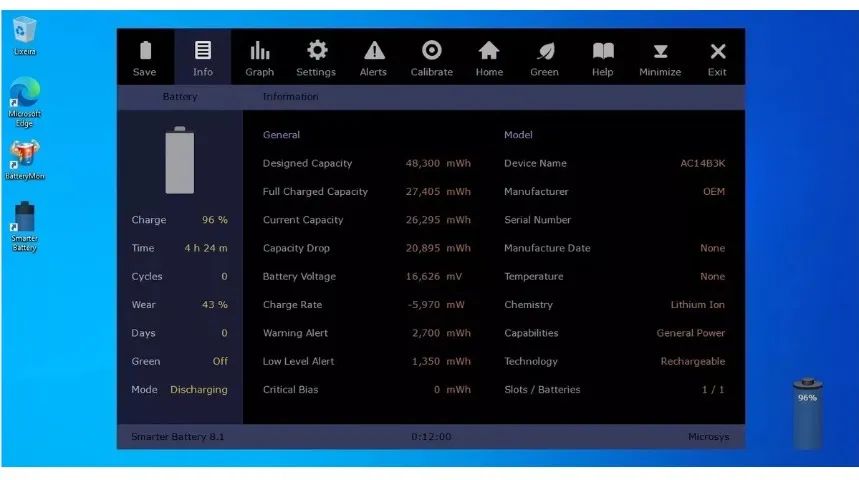Start battery Calibrate tool
The height and width of the screenshot is (480, 859).
[431, 57]
